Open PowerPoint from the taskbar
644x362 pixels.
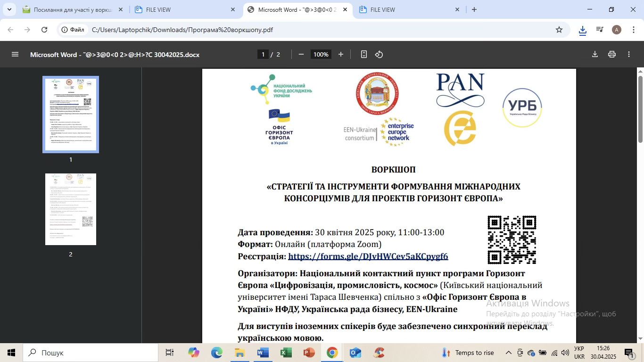(x=309, y=353)
